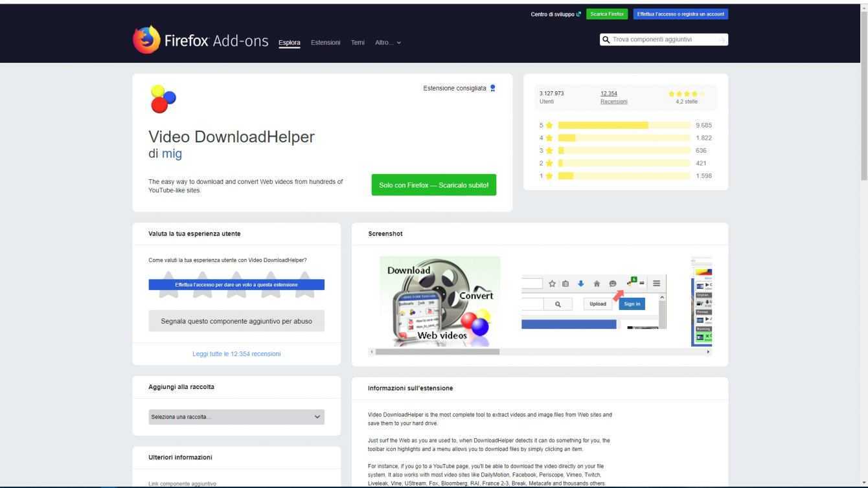
Task: Click the 636 three-star count
Action: tap(701, 150)
